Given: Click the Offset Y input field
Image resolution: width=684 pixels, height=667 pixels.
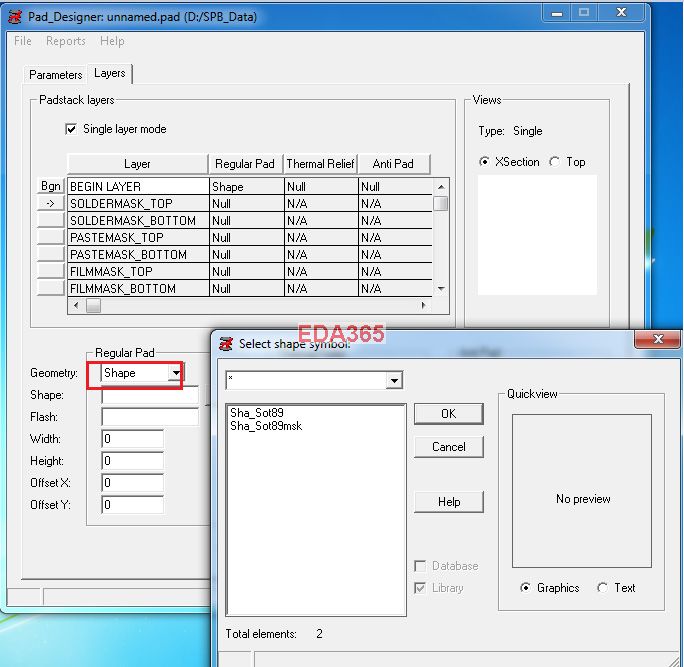Looking at the screenshot, I should coord(133,505).
